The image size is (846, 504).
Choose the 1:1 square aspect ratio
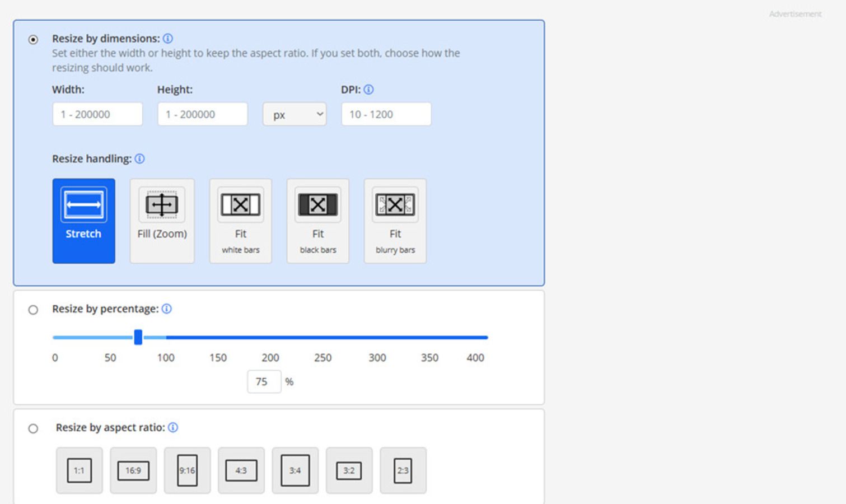(79, 470)
